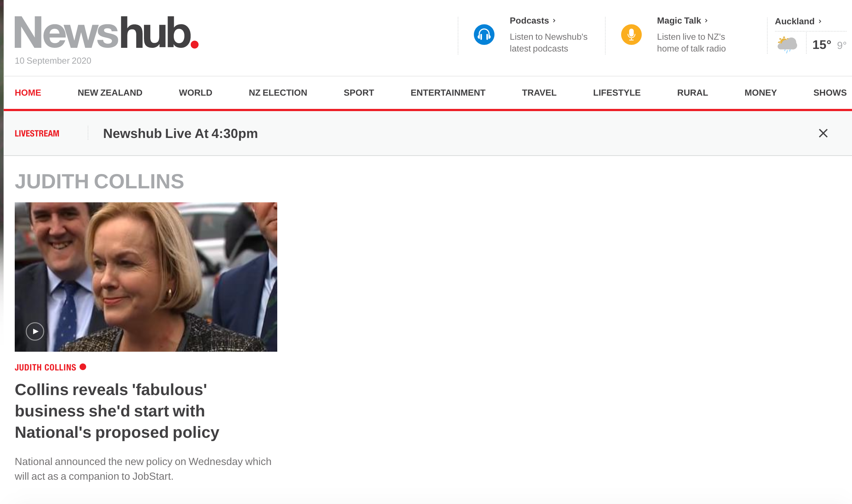This screenshot has height=504, width=852.
Task: Click the Judith Collins article thumbnail
Action: [x=146, y=277]
